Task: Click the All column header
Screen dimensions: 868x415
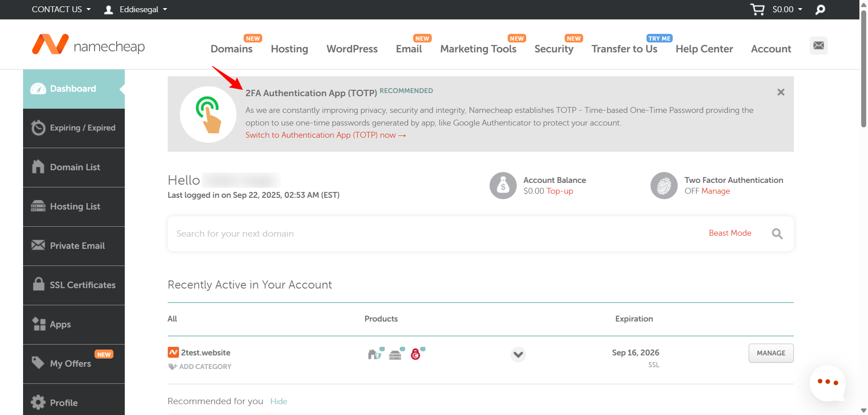Action: click(x=172, y=319)
